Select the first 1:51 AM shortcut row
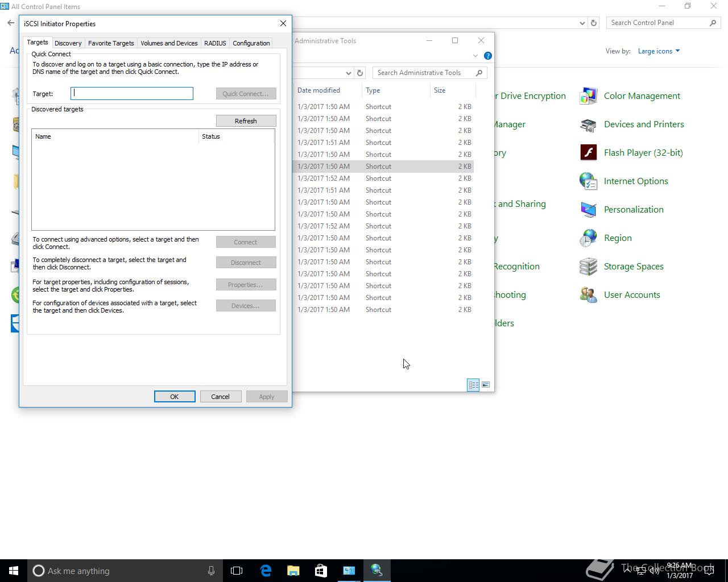Viewport: 728px width, 582px height. coord(384,143)
